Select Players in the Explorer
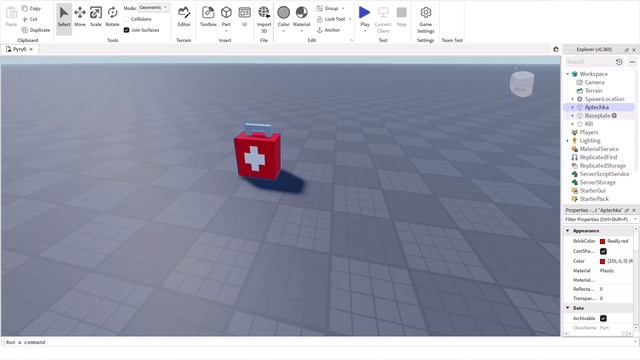This screenshot has width=640, height=360. click(x=589, y=132)
